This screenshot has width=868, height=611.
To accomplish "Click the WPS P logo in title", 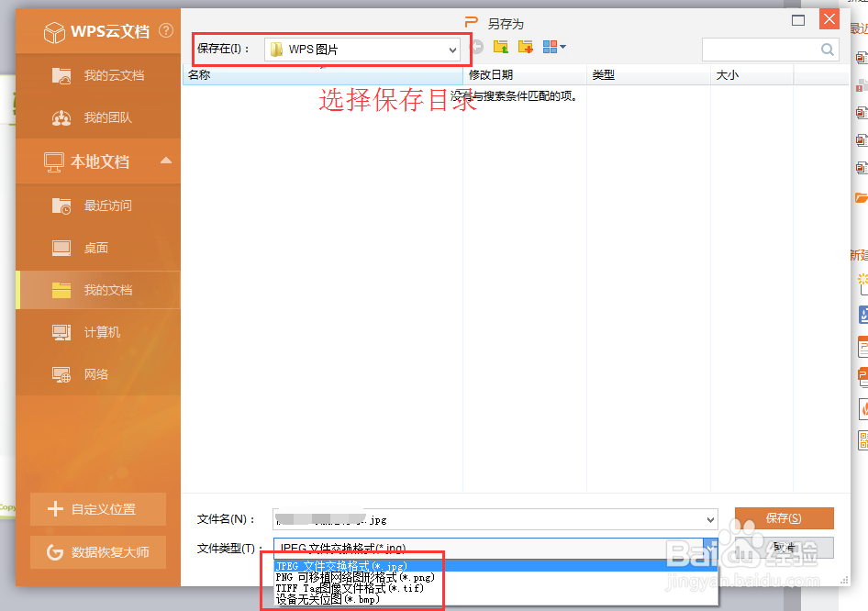I will point(471,22).
